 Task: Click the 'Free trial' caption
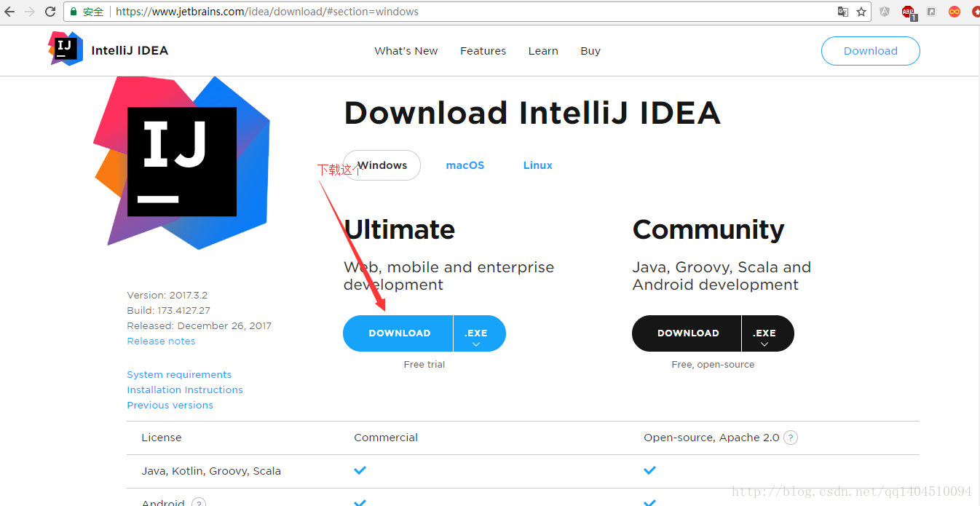[x=424, y=364]
